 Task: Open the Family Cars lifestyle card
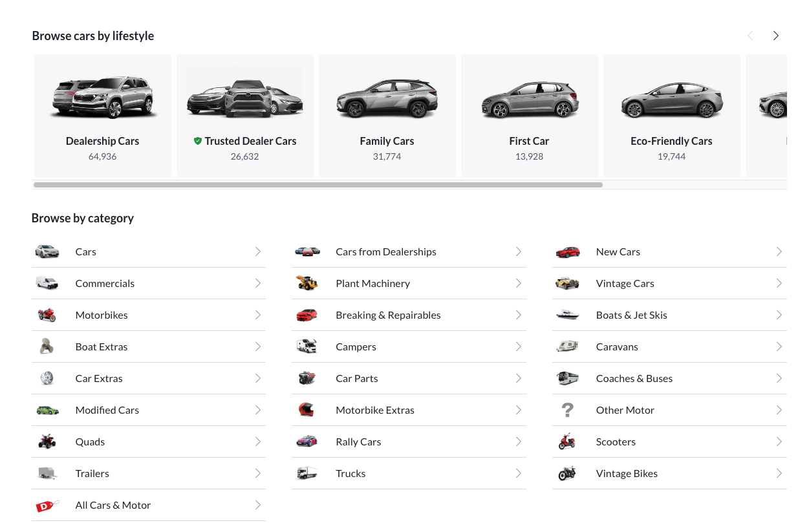[x=387, y=115]
